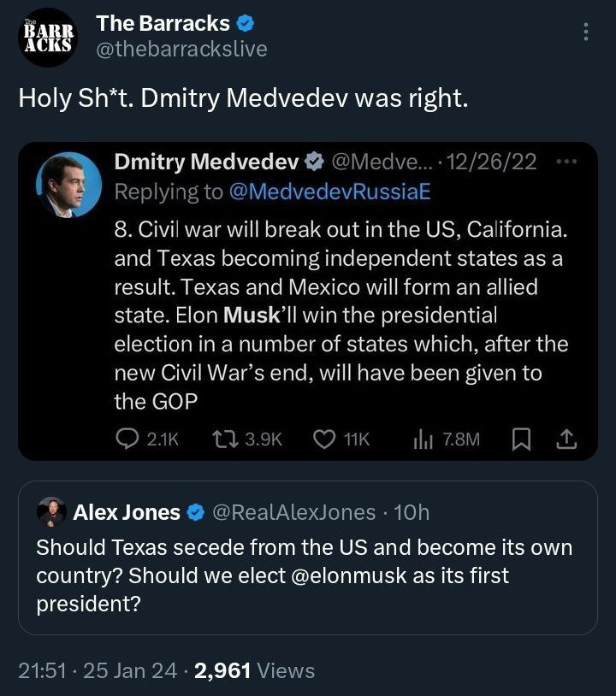Like the tweet with 11K heart icon
616x696 pixels.
pos(323,439)
